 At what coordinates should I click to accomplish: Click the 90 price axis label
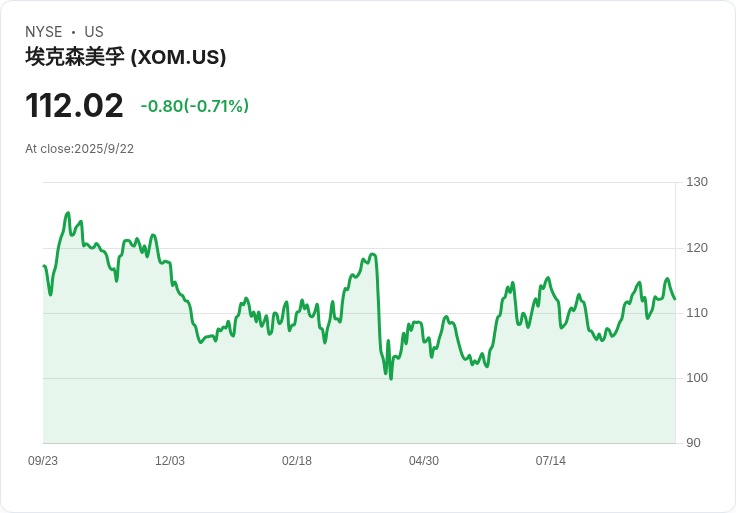(x=693, y=443)
